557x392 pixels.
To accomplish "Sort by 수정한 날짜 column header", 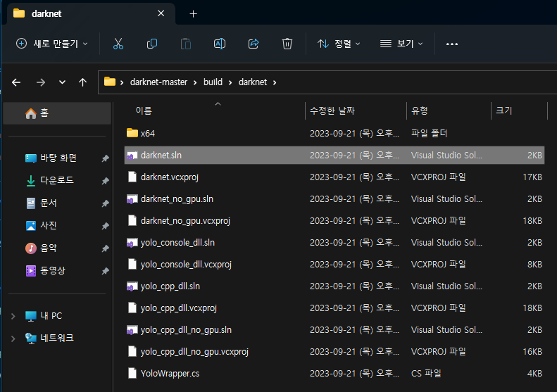I will (332, 110).
